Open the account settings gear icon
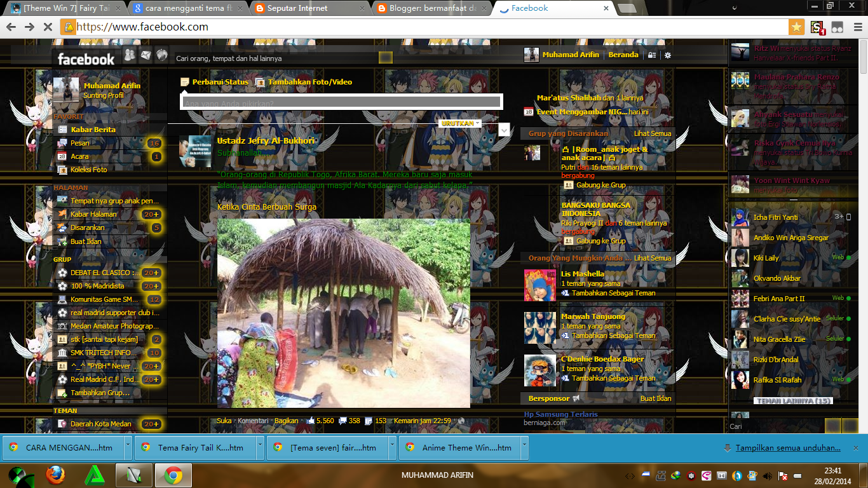Screen dimensions: 868x488 pos(668,55)
